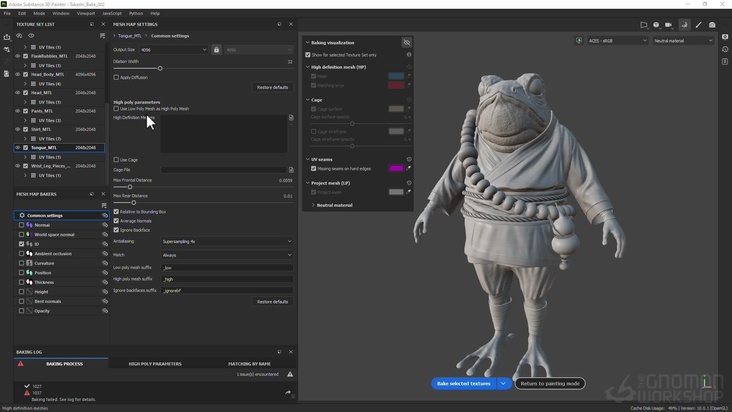Open the Mode menu
The height and width of the screenshot is (412, 732).
[39, 14]
